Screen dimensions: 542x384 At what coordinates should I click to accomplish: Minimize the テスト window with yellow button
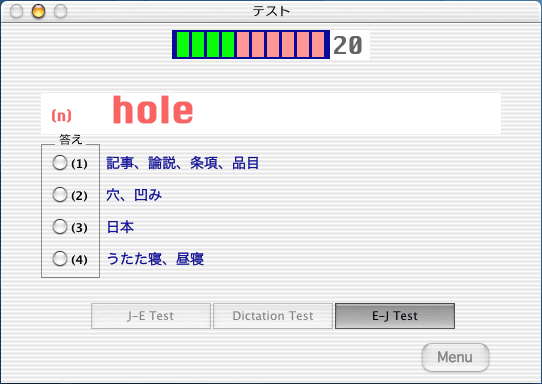(x=38, y=11)
